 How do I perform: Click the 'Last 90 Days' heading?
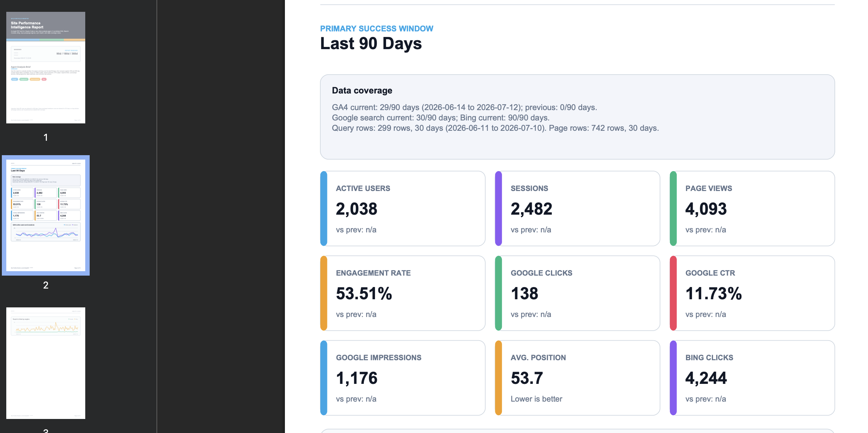coord(371,44)
